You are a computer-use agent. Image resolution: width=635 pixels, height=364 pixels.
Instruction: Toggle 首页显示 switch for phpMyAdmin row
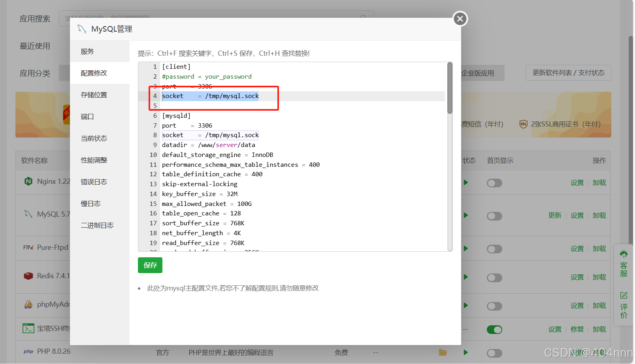click(x=494, y=306)
